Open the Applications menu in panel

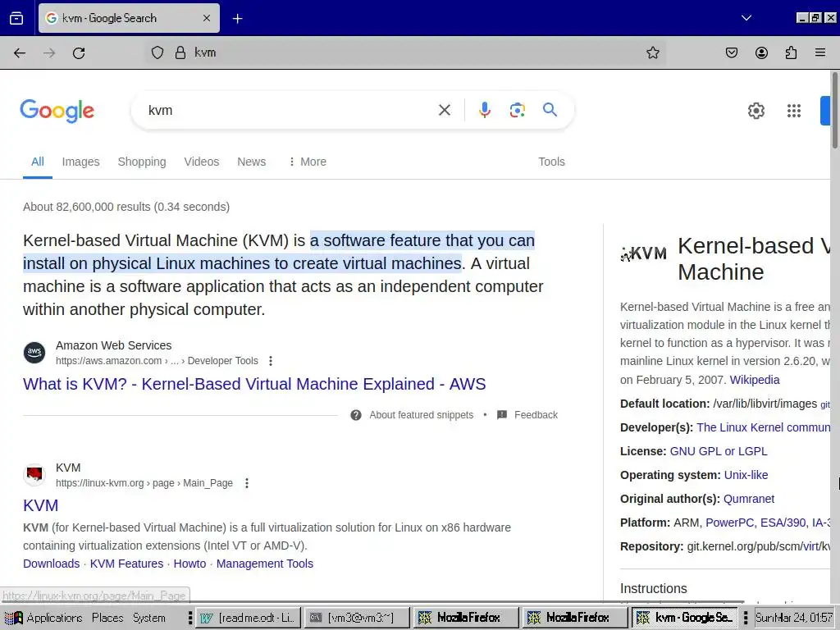(43, 618)
